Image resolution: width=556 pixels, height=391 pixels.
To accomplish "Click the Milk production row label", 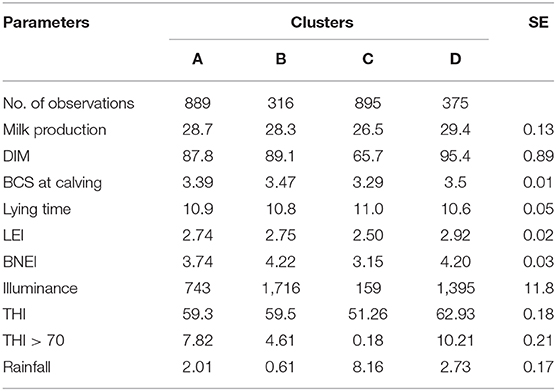I will pos(55,130).
